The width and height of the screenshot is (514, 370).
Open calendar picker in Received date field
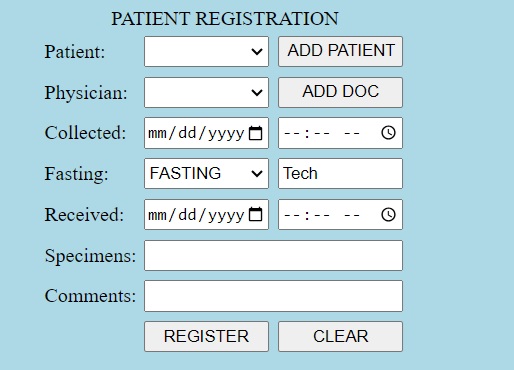256,214
